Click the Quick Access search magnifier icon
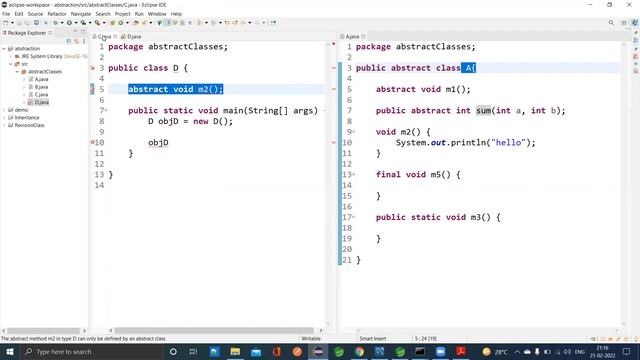The image size is (640, 360). pos(611,23)
